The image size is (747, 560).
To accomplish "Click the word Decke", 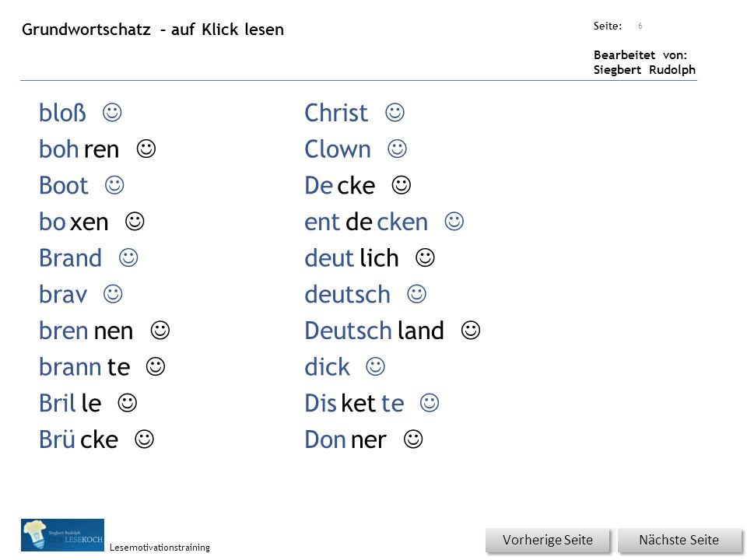I will (x=340, y=186).
